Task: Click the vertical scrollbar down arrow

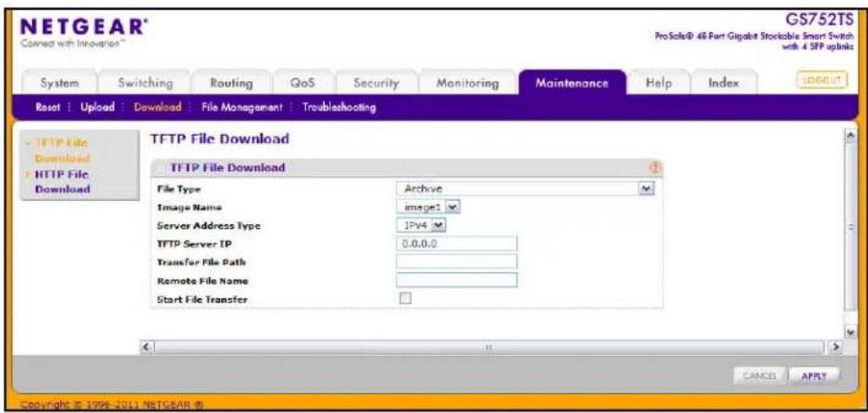Action: pyautogui.click(x=851, y=332)
